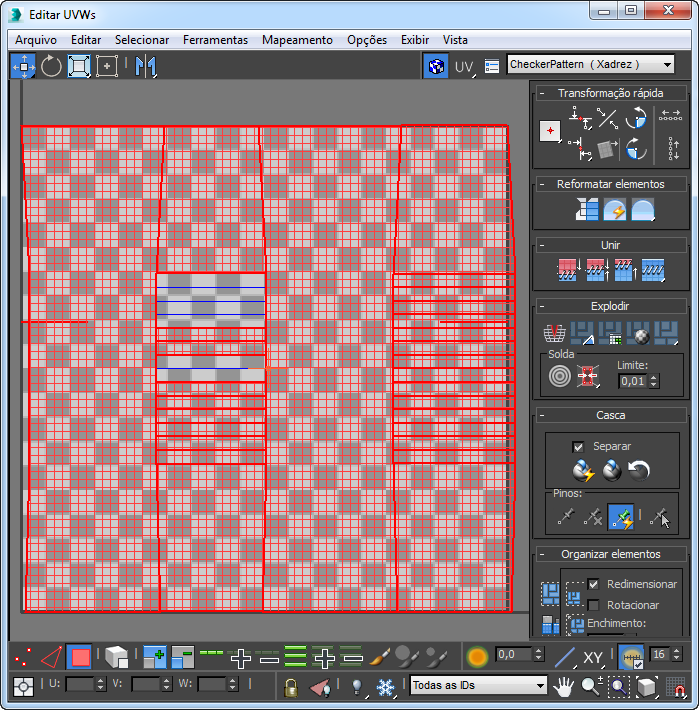Image resolution: width=699 pixels, height=710 pixels.
Task: Click Space horizontally icon
Action: [670, 116]
